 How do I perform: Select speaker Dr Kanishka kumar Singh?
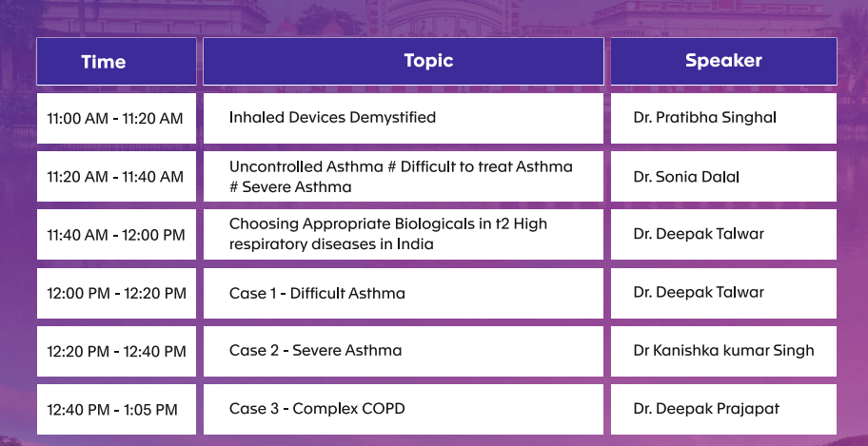tap(723, 351)
